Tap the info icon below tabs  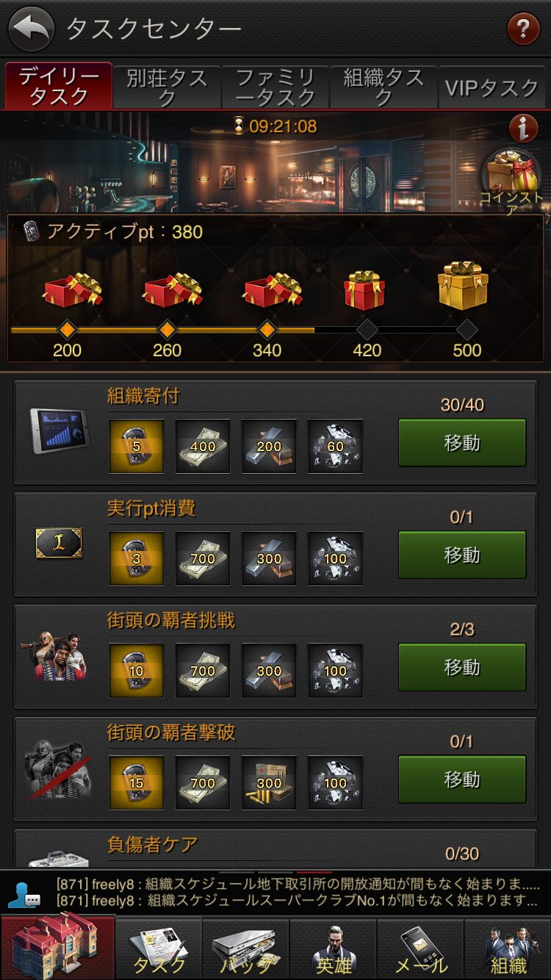(x=523, y=129)
